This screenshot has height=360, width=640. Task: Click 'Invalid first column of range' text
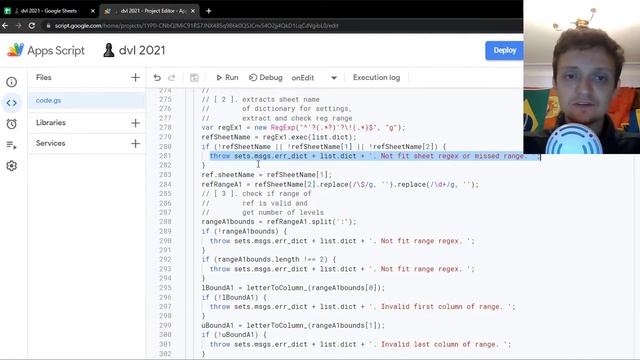point(440,307)
